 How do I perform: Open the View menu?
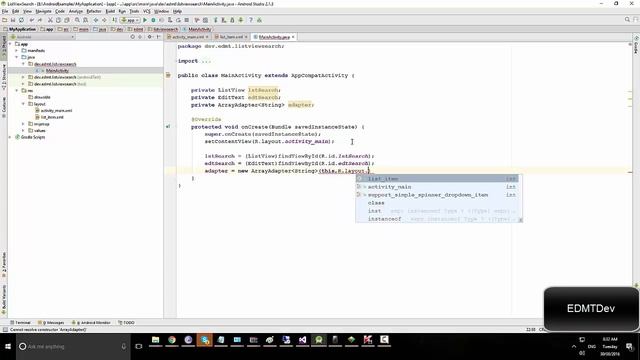point(27,11)
